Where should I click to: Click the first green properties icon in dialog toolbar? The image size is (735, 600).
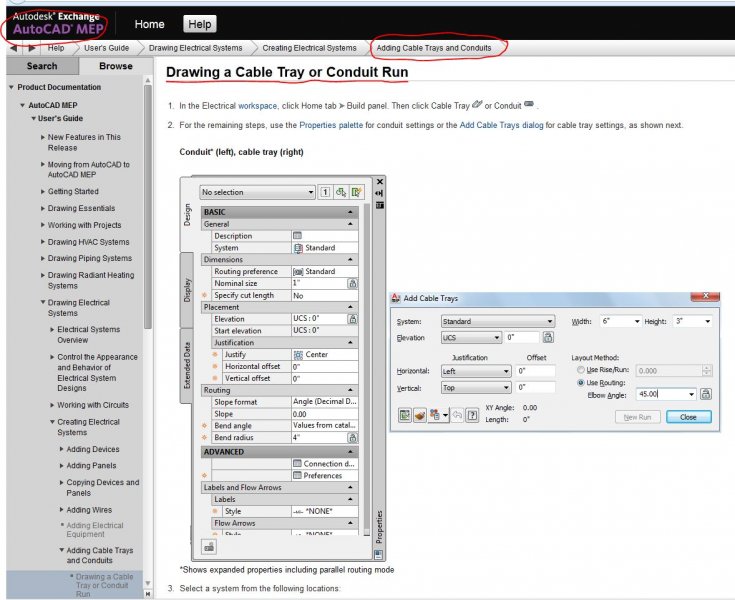405,415
